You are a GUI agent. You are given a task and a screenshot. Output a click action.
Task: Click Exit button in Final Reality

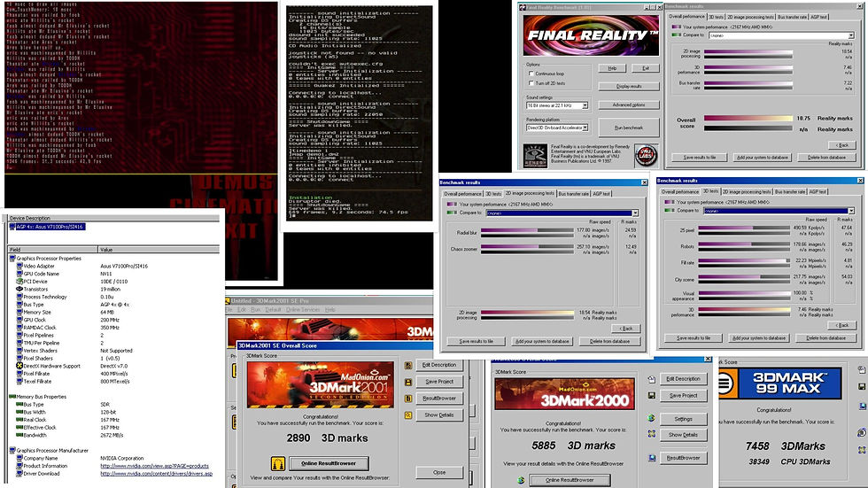point(646,68)
